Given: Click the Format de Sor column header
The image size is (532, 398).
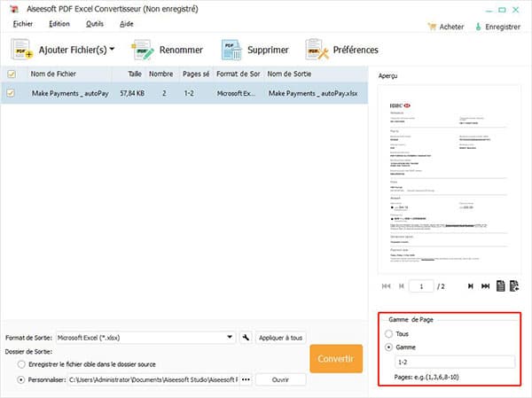Looking at the screenshot, I should (239, 74).
